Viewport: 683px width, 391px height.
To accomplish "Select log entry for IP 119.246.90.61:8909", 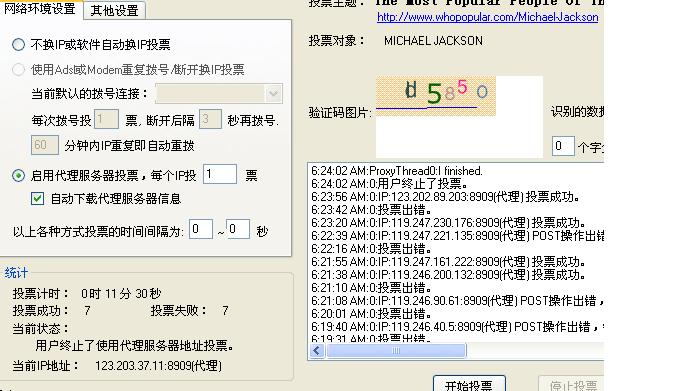I will click(x=457, y=301).
